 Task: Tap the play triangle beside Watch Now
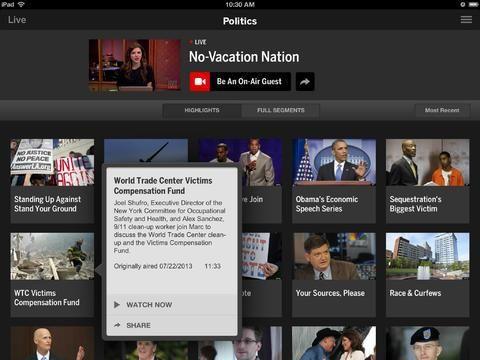(x=117, y=305)
